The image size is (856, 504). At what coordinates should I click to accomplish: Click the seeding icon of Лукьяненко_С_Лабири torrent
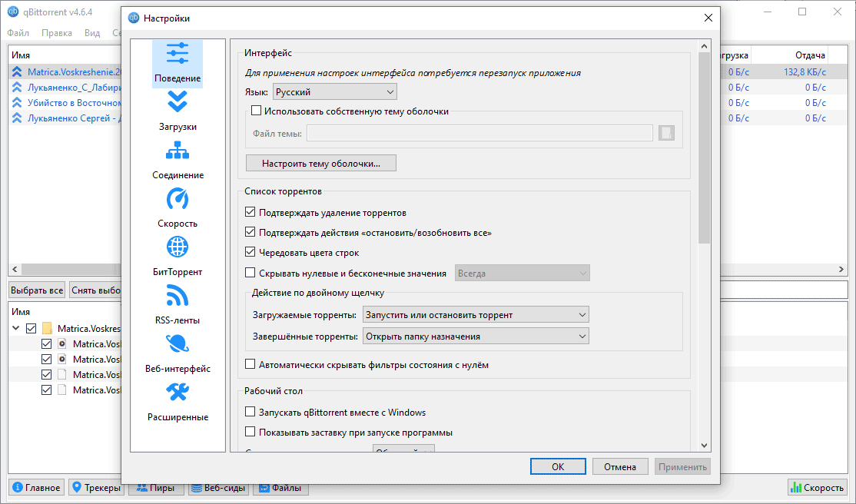pos(17,88)
